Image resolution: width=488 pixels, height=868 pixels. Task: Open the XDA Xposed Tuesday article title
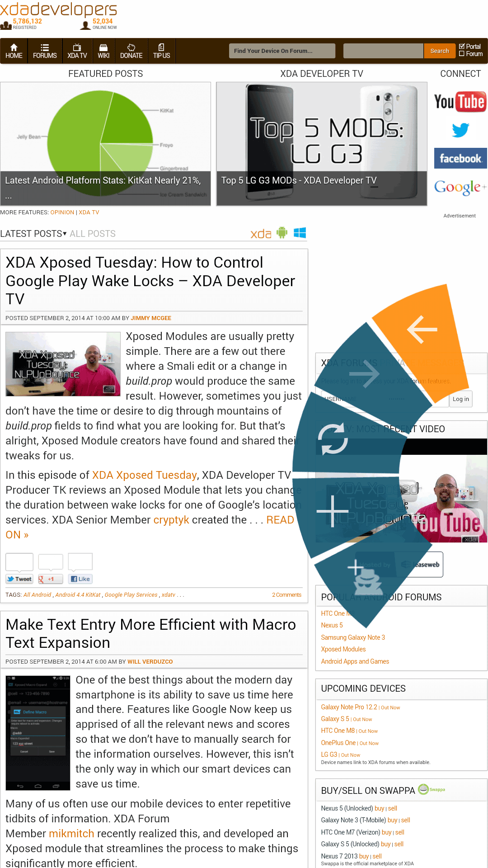click(150, 281)
